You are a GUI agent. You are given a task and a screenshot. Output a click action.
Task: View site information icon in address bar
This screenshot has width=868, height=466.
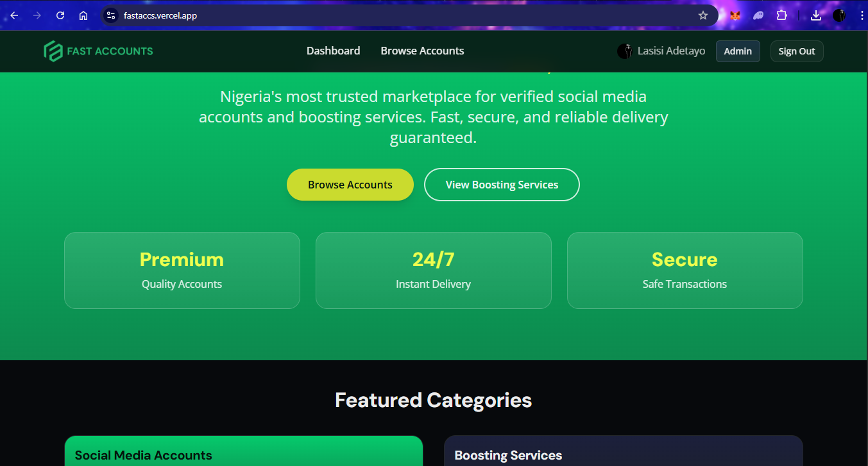point(110,15)
